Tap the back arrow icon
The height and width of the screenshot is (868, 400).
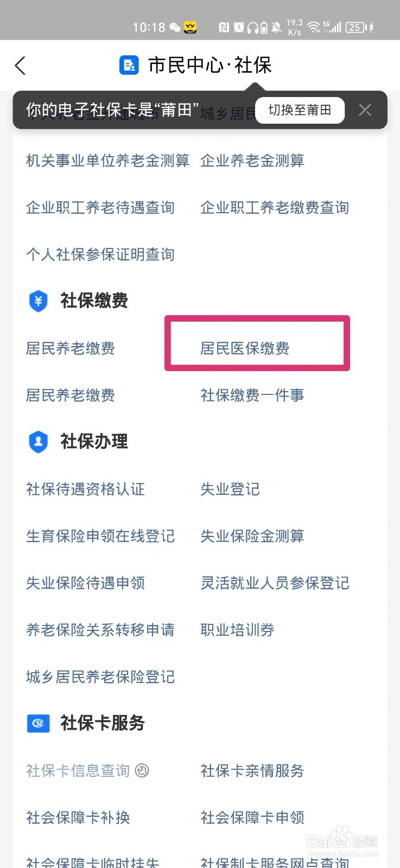pos(21,66)
